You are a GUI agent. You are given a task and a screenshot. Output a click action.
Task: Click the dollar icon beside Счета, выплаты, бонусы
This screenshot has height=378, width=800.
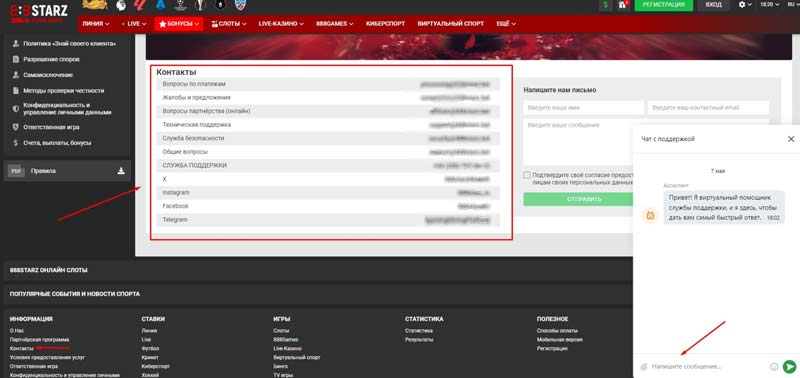coord(16,143)
